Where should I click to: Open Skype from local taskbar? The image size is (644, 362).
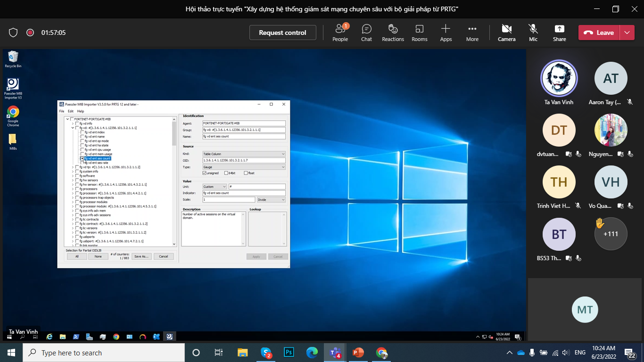click(x=266, y=353)
